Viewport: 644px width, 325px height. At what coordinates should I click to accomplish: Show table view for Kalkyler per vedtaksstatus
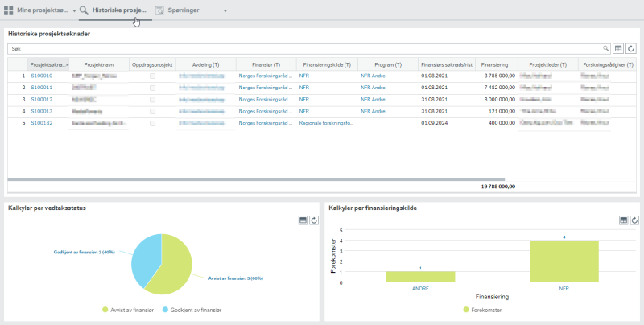coord(303,220)
